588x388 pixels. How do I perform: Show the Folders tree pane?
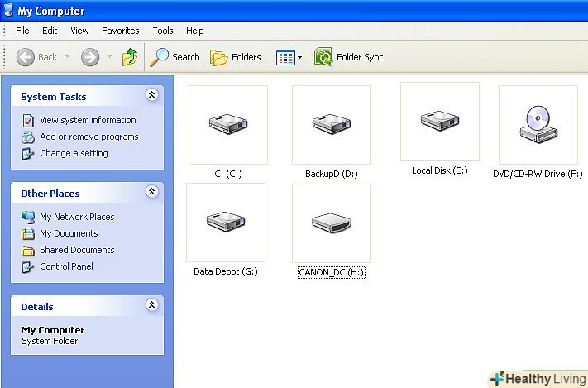(236, 57)
